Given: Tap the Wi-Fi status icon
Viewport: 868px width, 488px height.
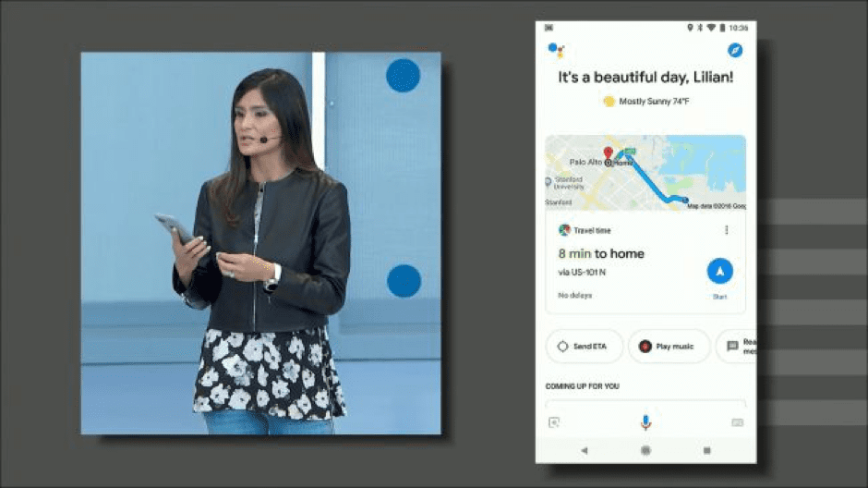Looking at the screenshot, I should [x=711, y=28].
